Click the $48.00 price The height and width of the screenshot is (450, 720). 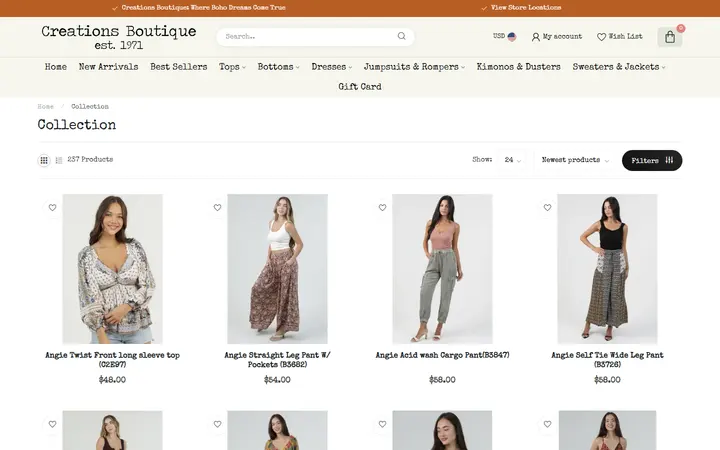click(112, 380)
